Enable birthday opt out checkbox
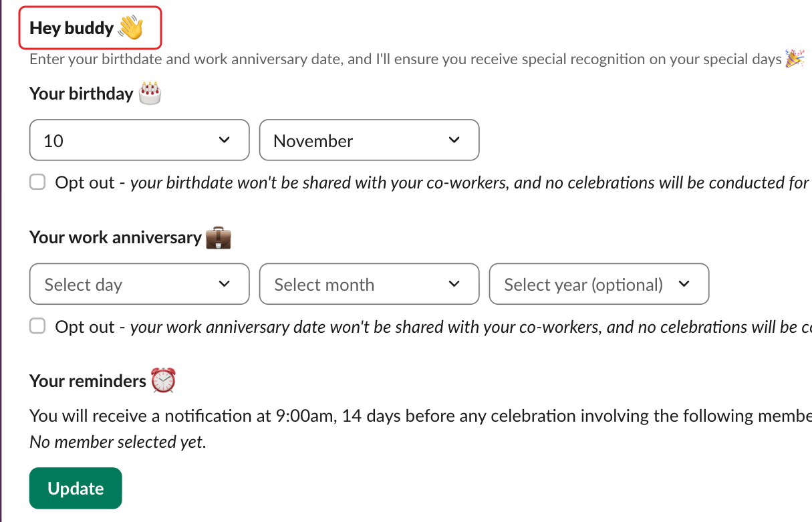 [37, 182]
